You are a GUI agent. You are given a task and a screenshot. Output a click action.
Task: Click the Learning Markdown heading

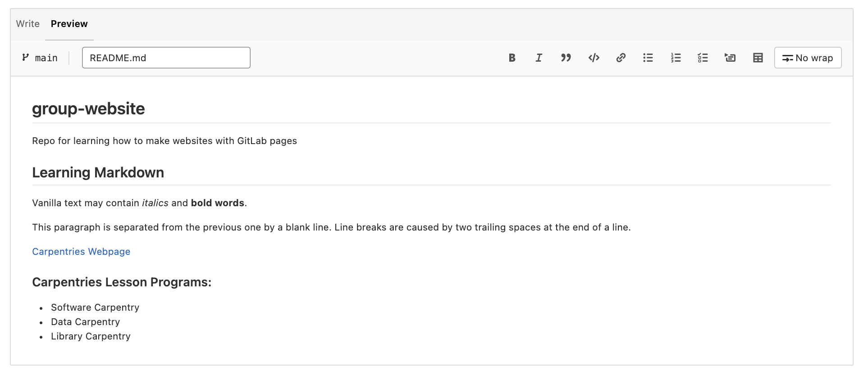point(98,173)
